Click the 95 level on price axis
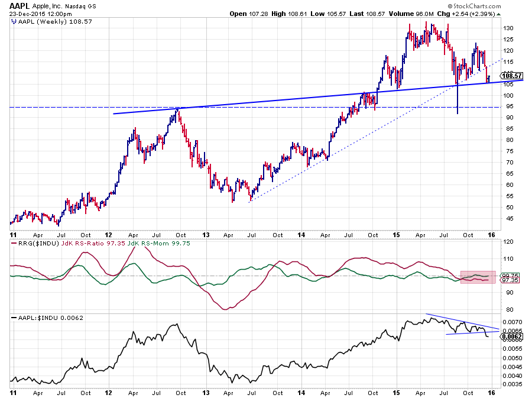The image size is (532, 398). [506, 107]
